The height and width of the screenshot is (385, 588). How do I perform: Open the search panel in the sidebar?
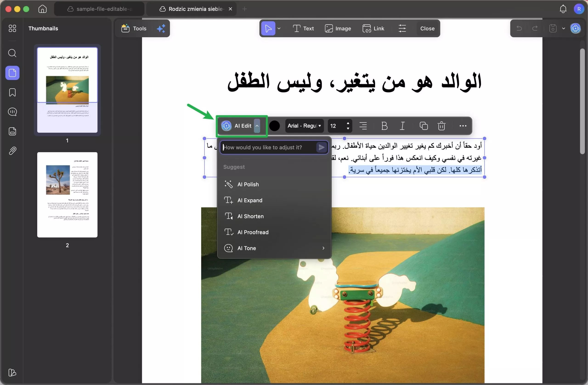pos(12,53)
